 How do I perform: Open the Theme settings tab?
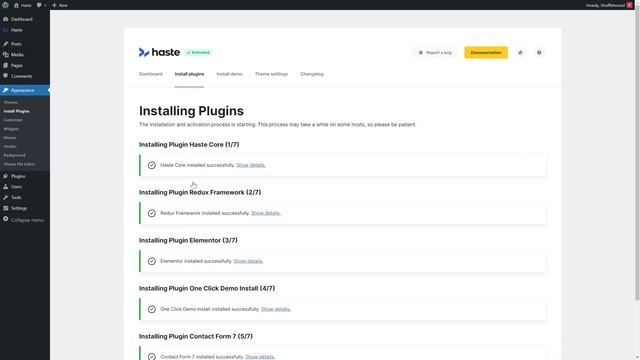pos(271,74)
